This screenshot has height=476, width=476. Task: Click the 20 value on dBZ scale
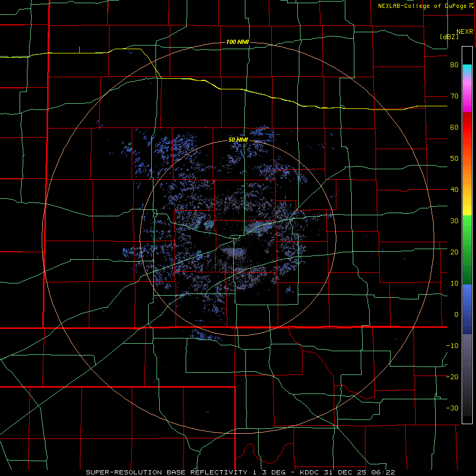click(x=454, y=252)
